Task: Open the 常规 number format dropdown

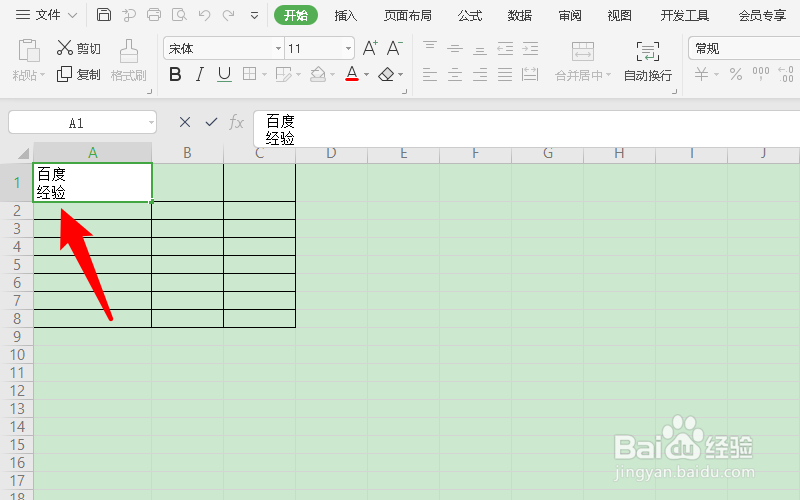Action: [744, 48]
